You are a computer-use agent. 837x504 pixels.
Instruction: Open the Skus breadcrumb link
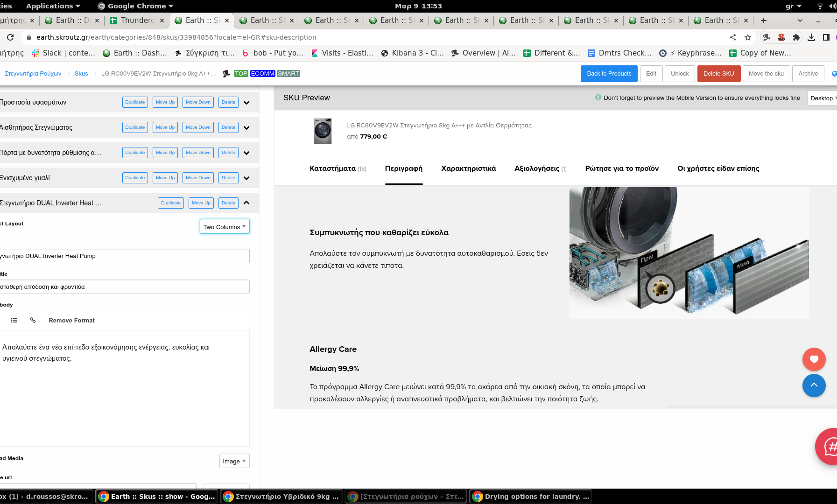tap(81, 74)
